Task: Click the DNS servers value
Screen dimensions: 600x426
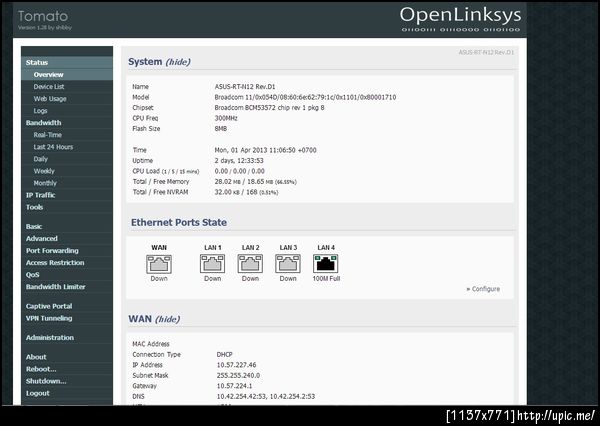Action: tap(266, 397)
